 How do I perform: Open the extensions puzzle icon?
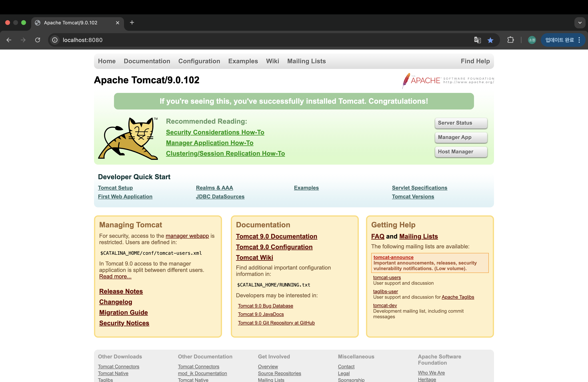[x=511, y=40]
